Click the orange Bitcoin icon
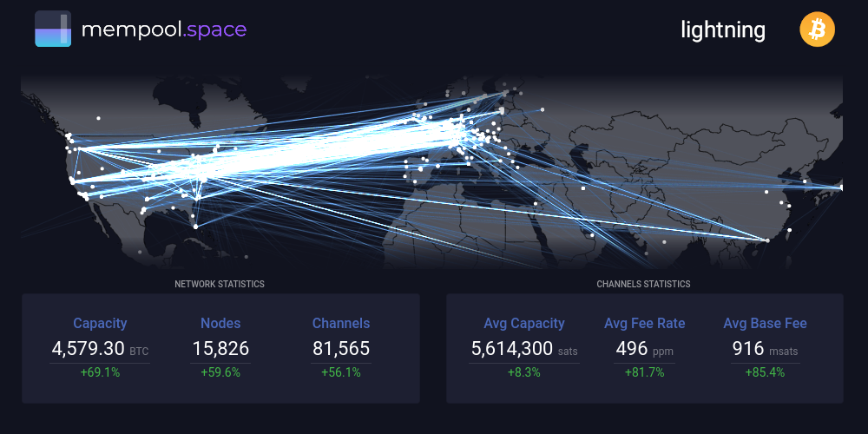The height and width of the screenshot is (434, 868). (x=817, y=30)
